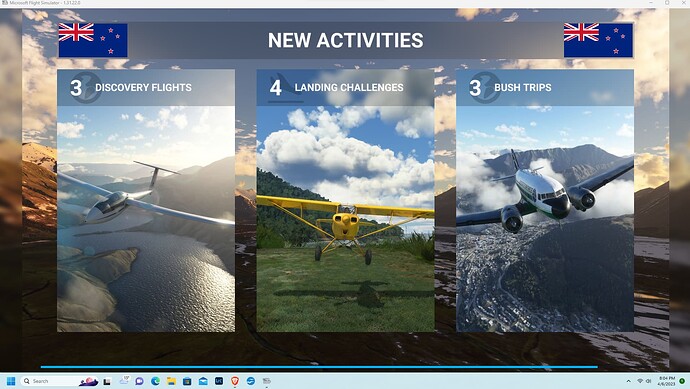Viewport: 690px width, 389px height.
Task: Open the Discovery Flights glider thumbnail
Action: pyautogui.click(x=146, y=219)
